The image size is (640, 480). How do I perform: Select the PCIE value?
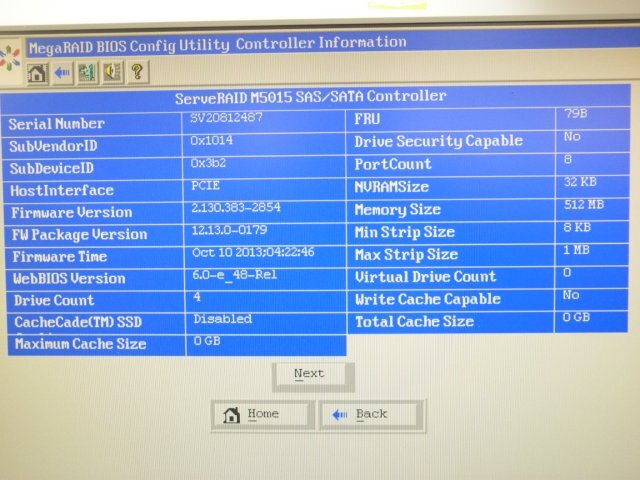click(206, 186)
